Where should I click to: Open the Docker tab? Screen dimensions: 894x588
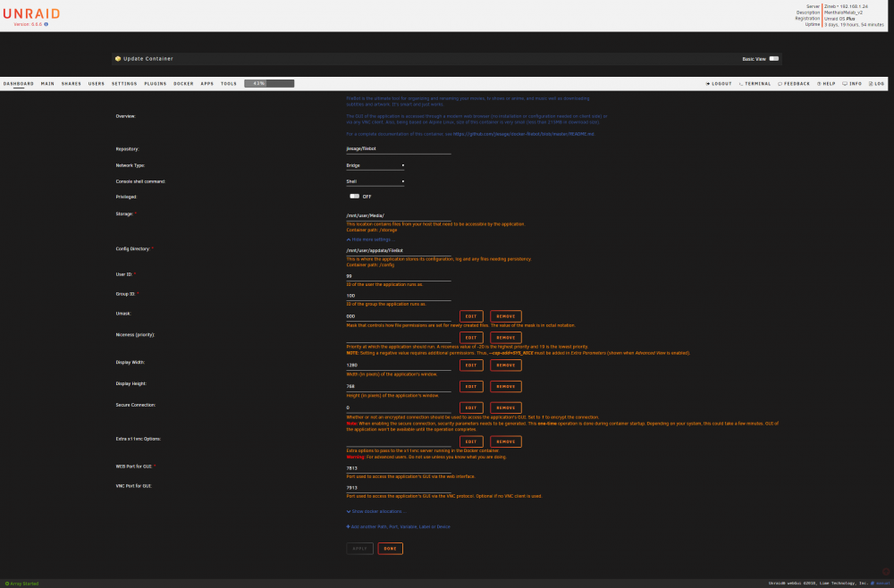point(183,84)
